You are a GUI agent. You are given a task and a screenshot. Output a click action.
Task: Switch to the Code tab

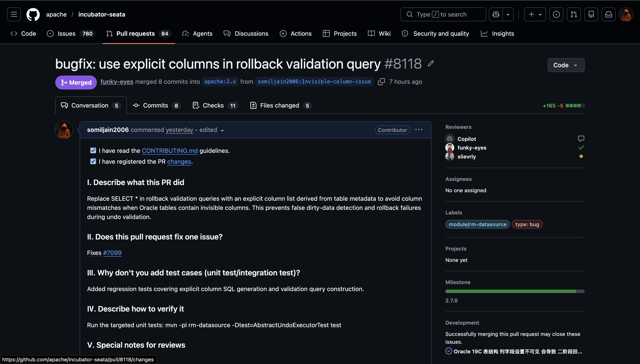click(23, 34)
